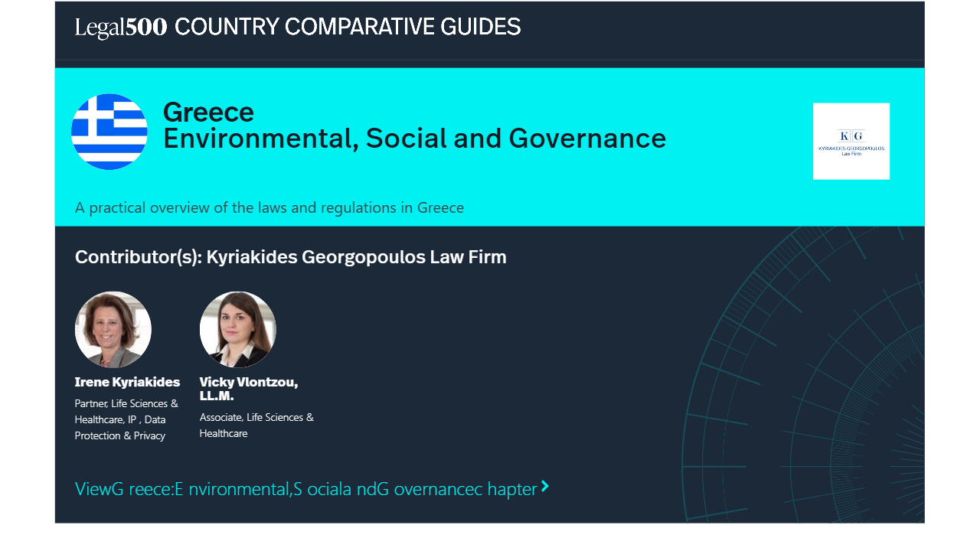Click the Country Comparative Guides header title

point(348,28)
